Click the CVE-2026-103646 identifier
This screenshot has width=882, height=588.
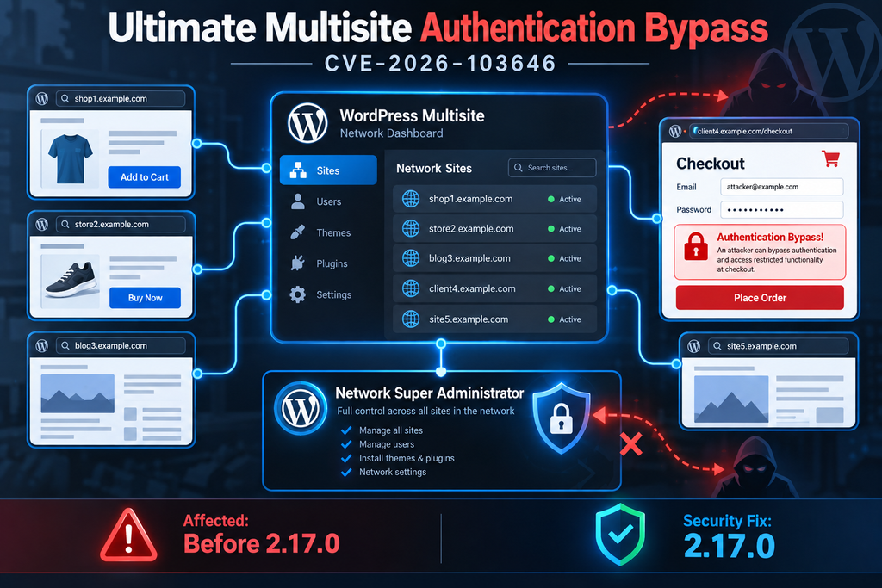(x=440, y=63)
